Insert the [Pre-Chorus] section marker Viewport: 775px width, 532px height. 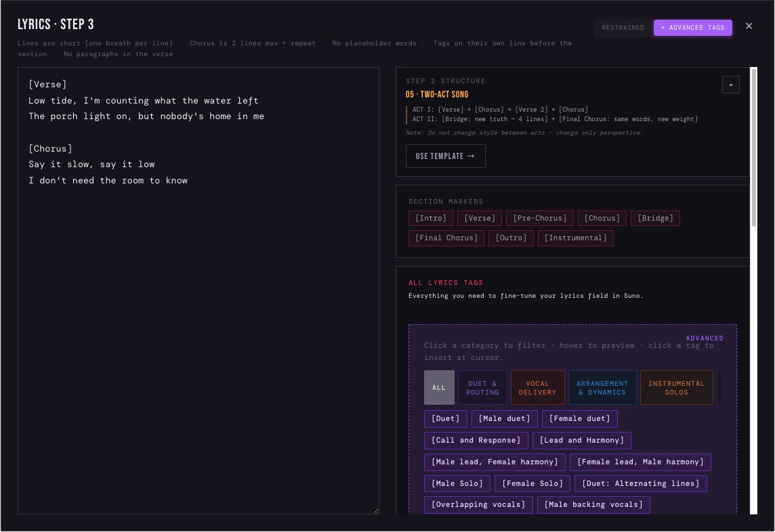coord(540,219)
